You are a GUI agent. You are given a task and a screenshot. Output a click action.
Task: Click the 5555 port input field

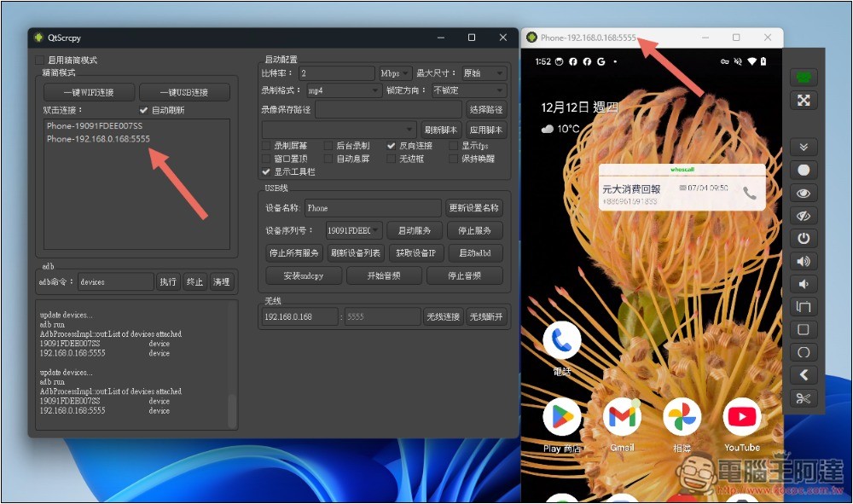(x=382, y=316)
